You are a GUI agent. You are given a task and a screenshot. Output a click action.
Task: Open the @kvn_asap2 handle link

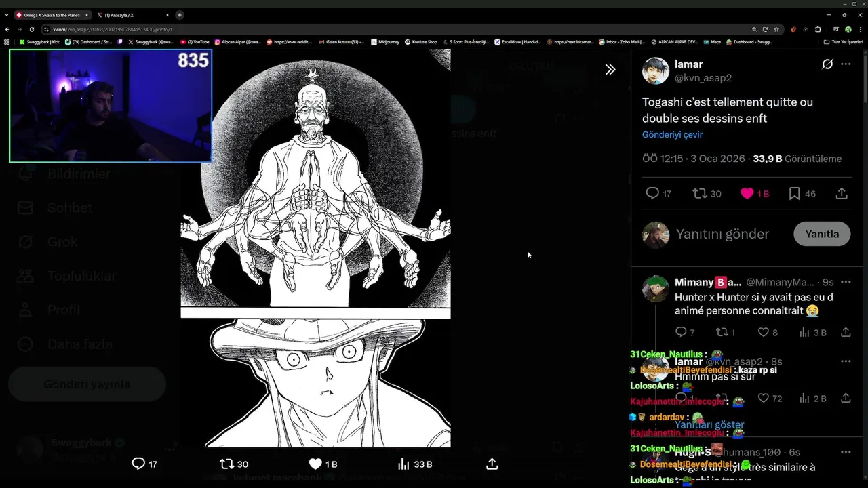tap(703, 78)
